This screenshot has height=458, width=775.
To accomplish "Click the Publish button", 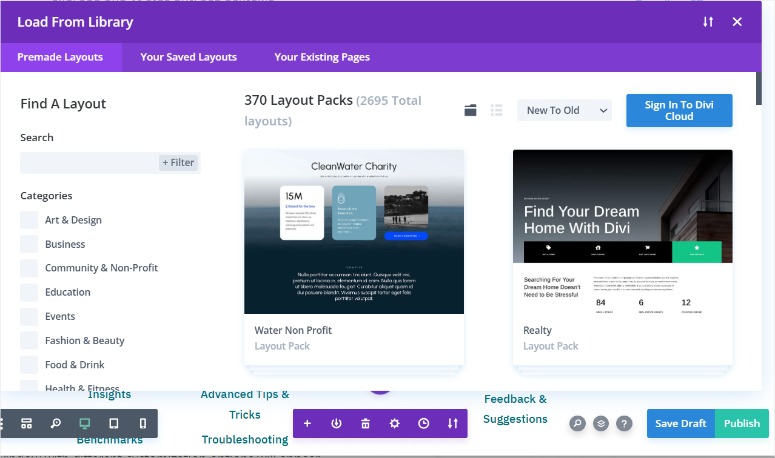I will point(742,423).
